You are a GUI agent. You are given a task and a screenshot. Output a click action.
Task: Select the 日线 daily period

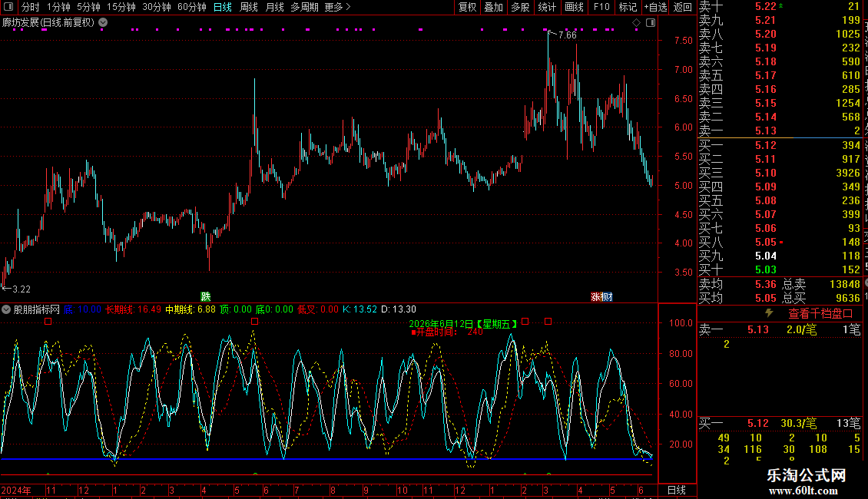(223, 7)
